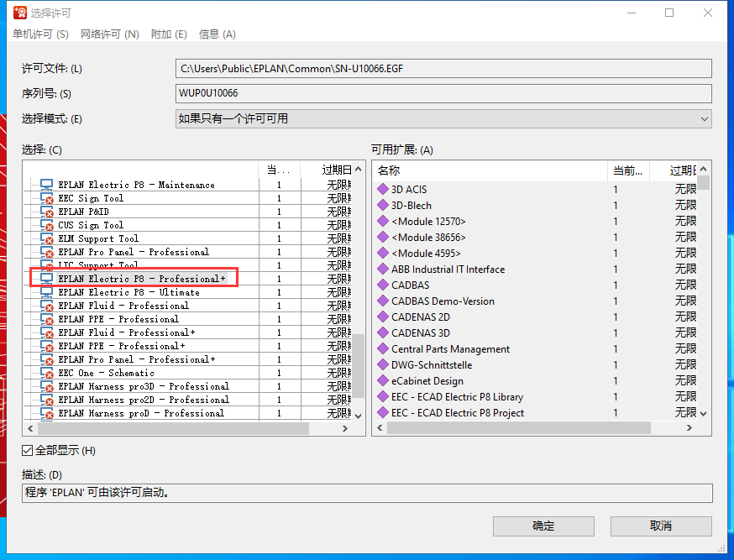Open the 选择模式 dropdown
The width and height of the screenshot is (734, 560).
[443, 119]
